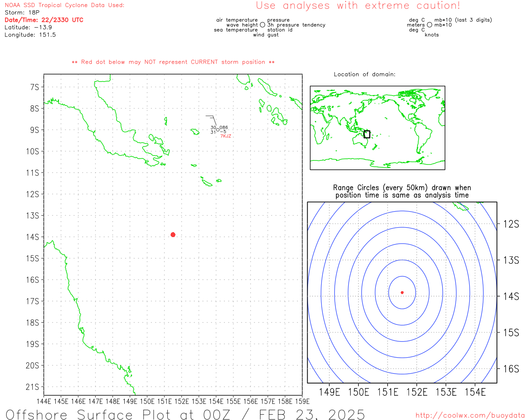Click the '155E' longitude label

[233, 401]
